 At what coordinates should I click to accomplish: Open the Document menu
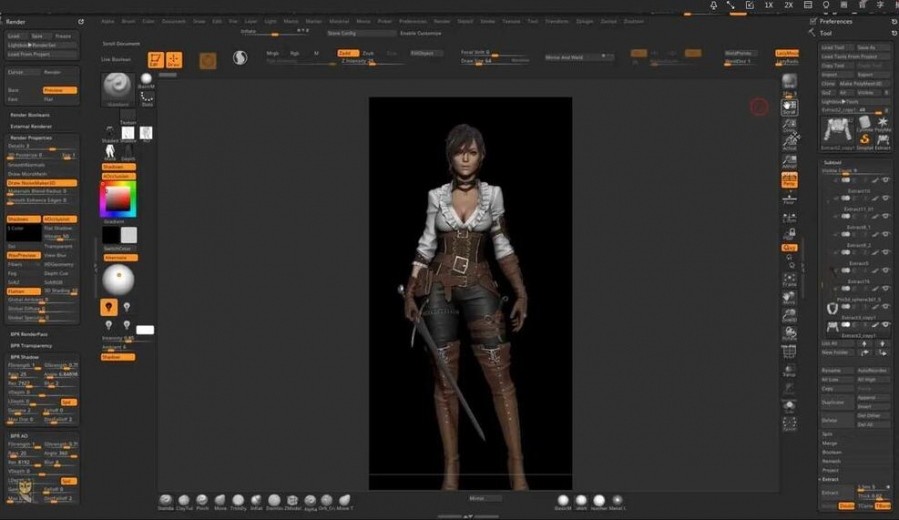pyautogui.click(x=173, y=21)
